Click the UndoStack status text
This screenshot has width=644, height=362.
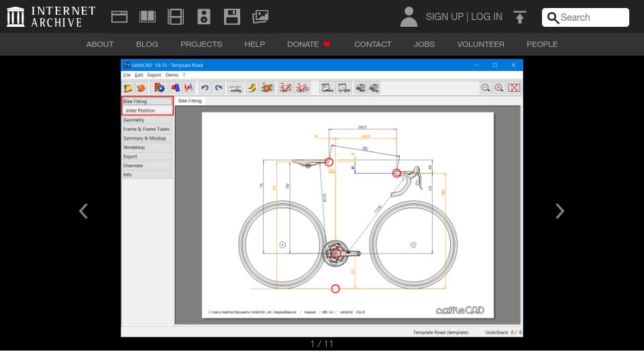(x=503, y=333)
